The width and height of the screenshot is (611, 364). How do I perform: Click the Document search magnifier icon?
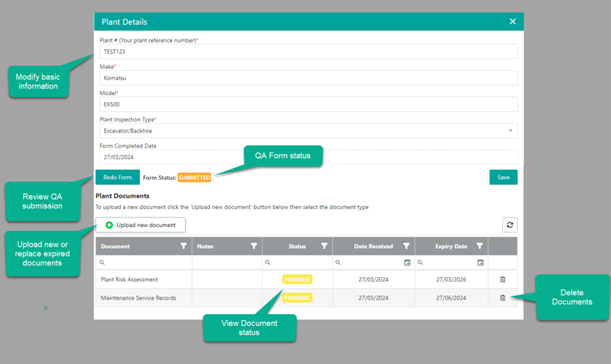(x=102, y=262)
